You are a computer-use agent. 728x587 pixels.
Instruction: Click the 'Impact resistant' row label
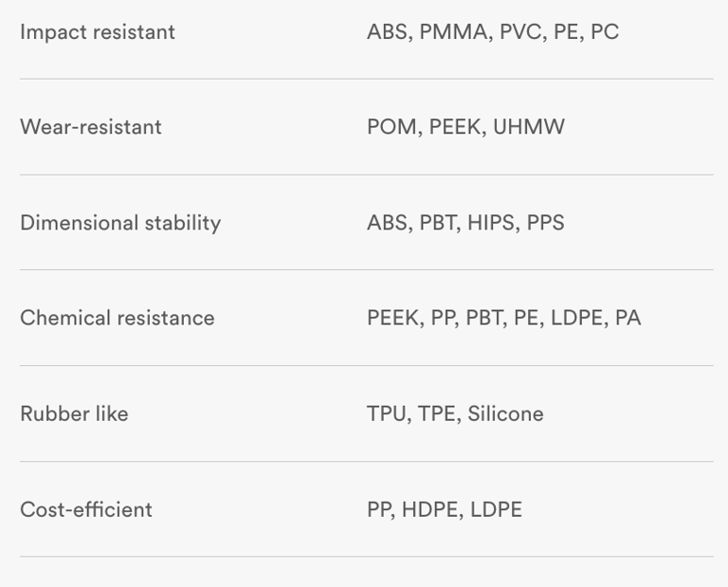pos(98,32)
